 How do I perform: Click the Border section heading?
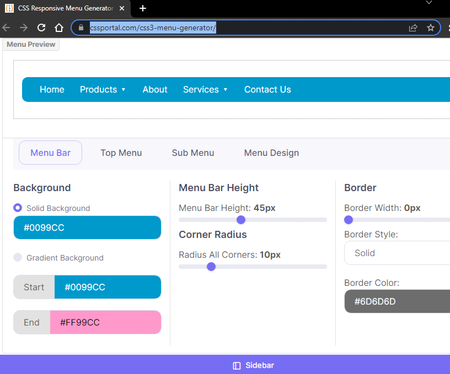tap(360, 188)
